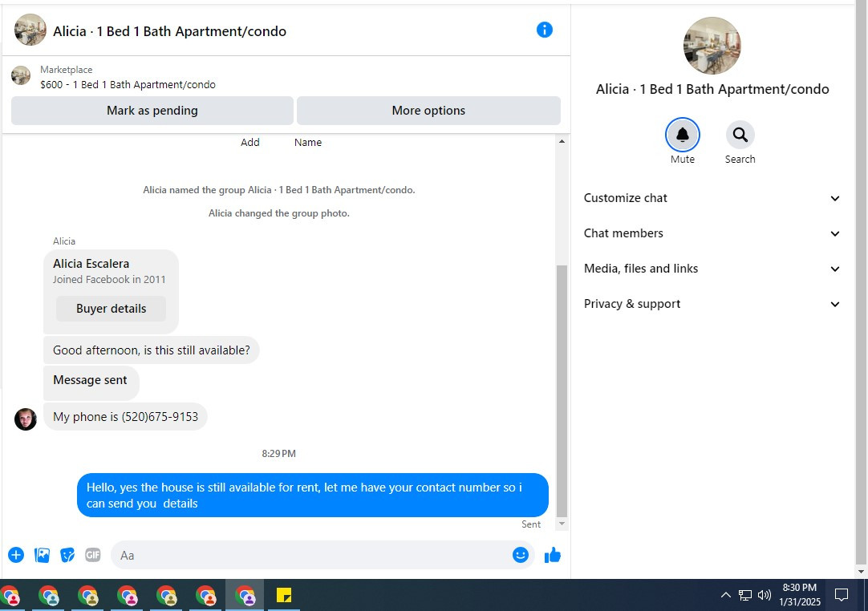Expand the Chat members section
The width and height of the screenshot is (868, 611).
(x=712, y=233)
